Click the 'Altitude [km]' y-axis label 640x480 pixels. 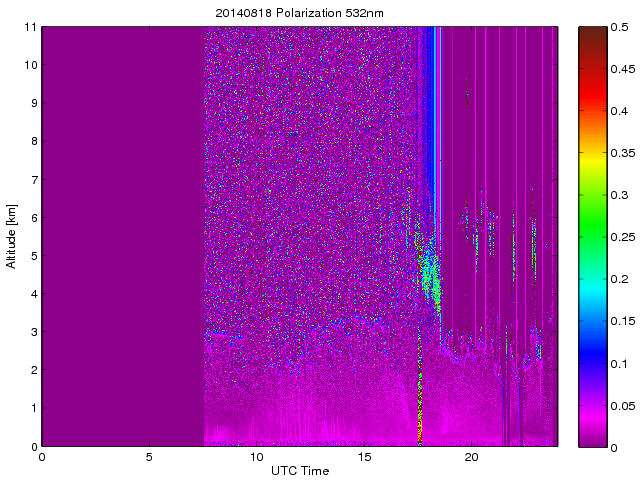(x=11, y=236)
